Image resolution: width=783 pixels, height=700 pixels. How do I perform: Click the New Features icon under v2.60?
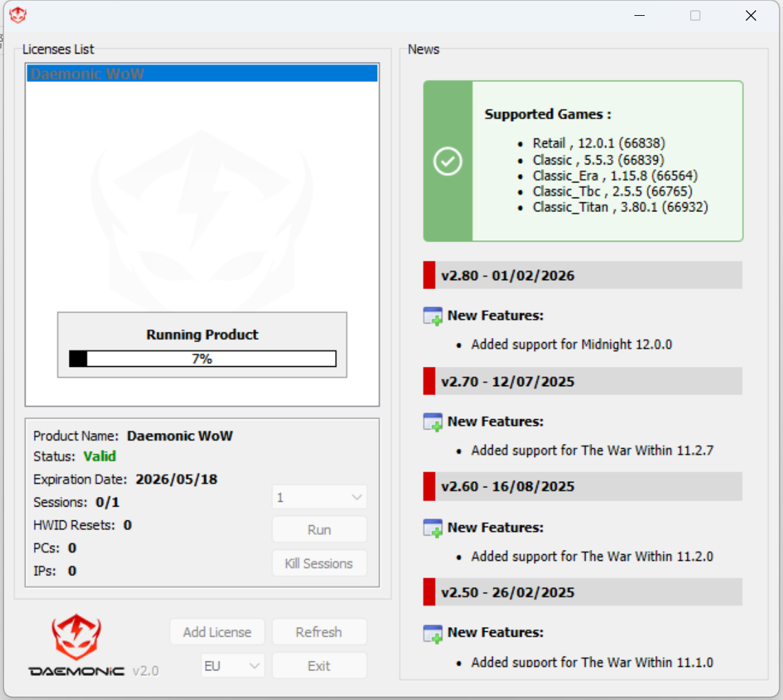pos(433,528)
